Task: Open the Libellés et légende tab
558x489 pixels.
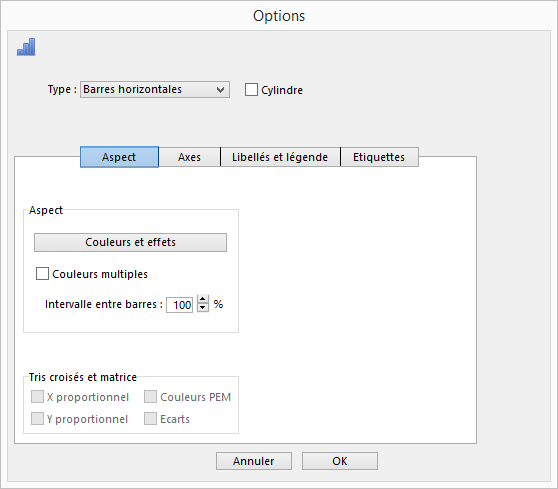Action: pyautogui.click(x=280, y=157)
